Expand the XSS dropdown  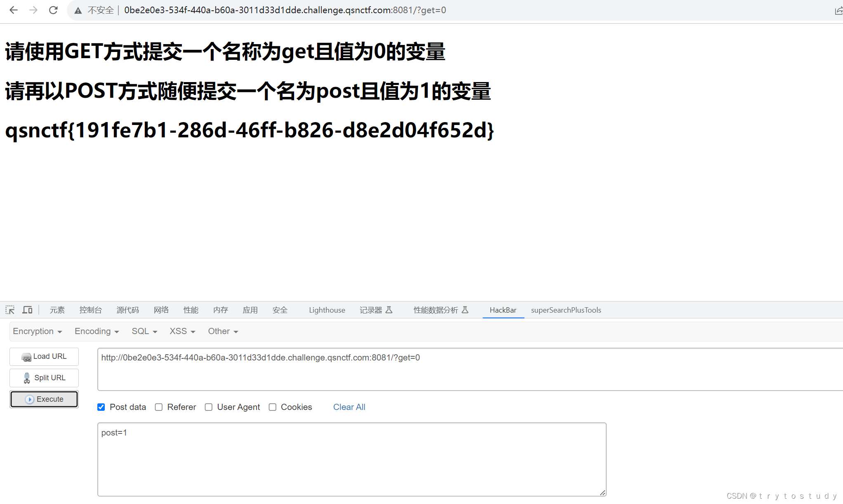tap(181, 331)
